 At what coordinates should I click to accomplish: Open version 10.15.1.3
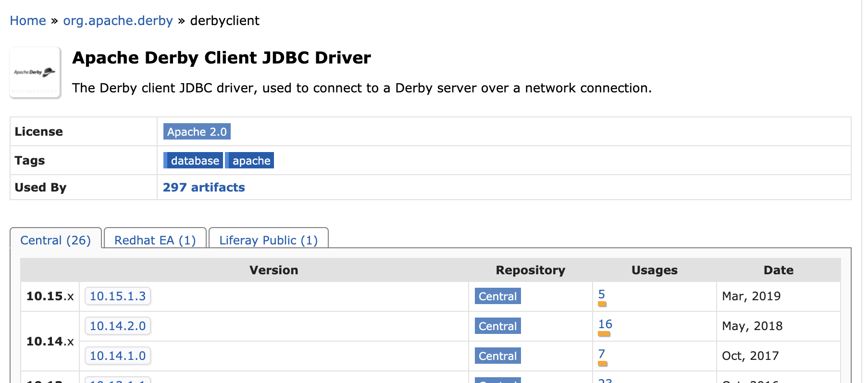pyautogui.click(x=118, y=296)
